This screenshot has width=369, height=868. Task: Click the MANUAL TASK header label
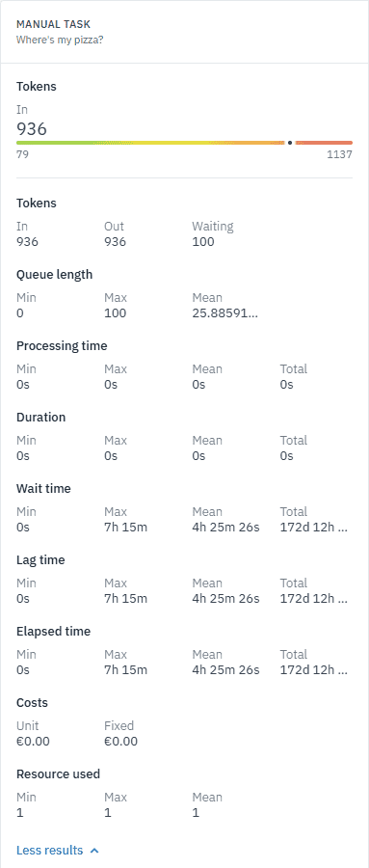point(54,24)
